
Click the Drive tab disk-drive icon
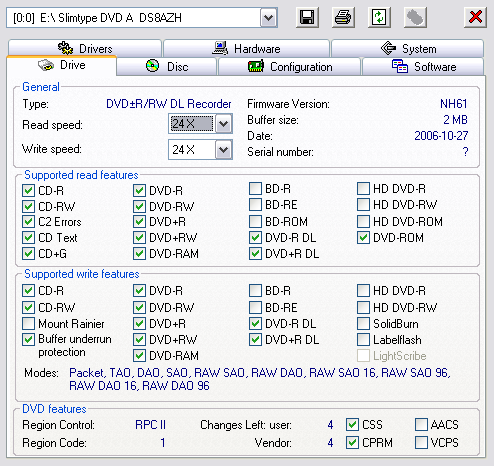click(46, 65)
